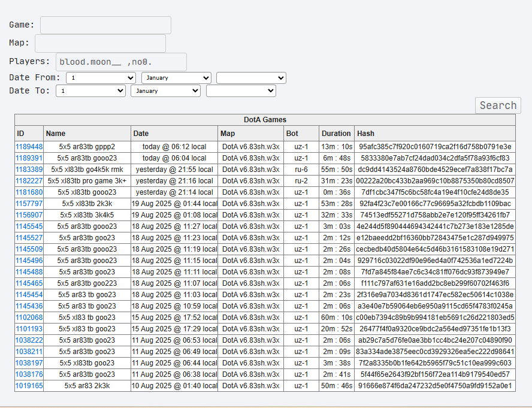
Task: Open game ID 1038176
Action: pos(29,374)
